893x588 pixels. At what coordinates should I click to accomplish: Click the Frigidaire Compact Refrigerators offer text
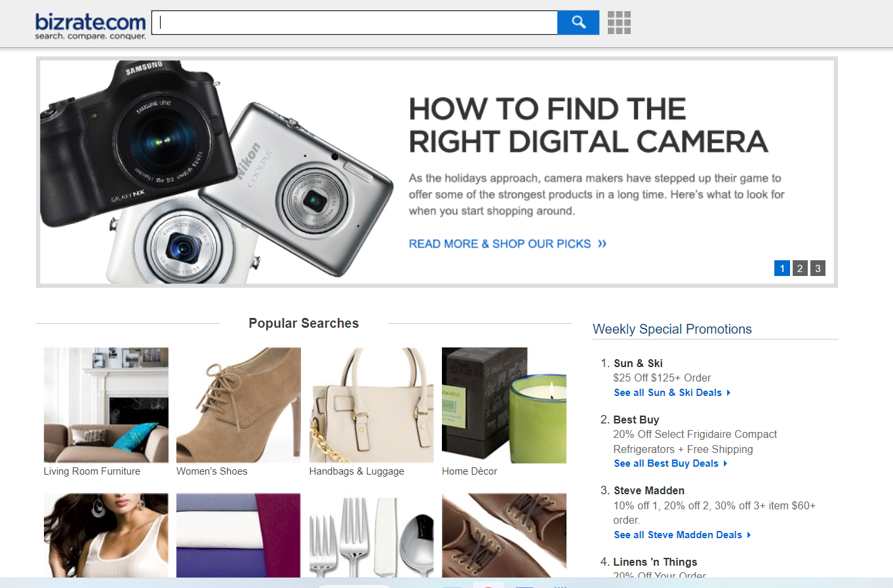[x=695, y=442]
